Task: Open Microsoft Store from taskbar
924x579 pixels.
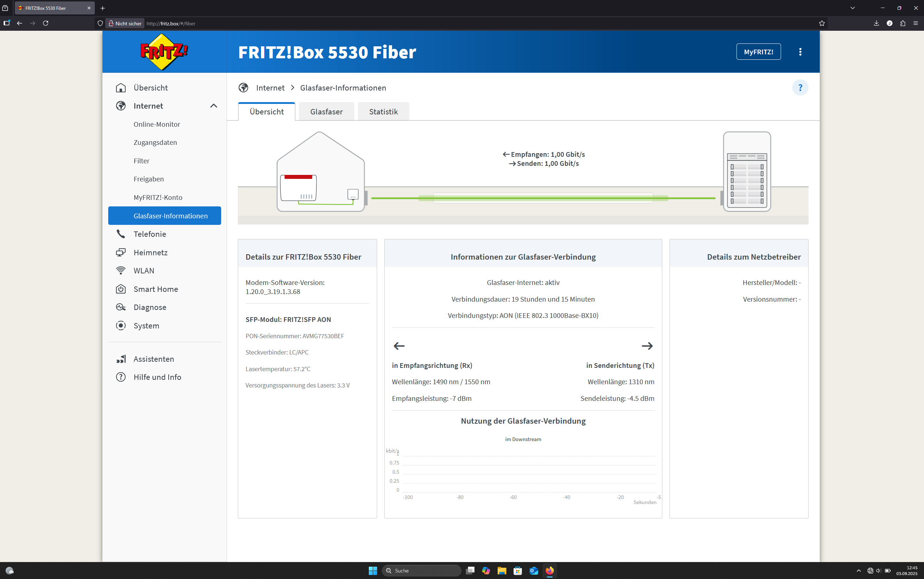Action: click(518, 571)
